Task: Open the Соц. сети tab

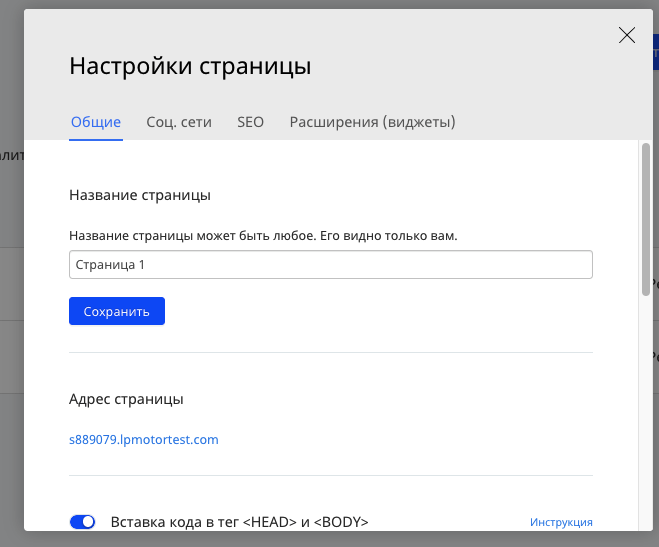Action: pos(179,122)
